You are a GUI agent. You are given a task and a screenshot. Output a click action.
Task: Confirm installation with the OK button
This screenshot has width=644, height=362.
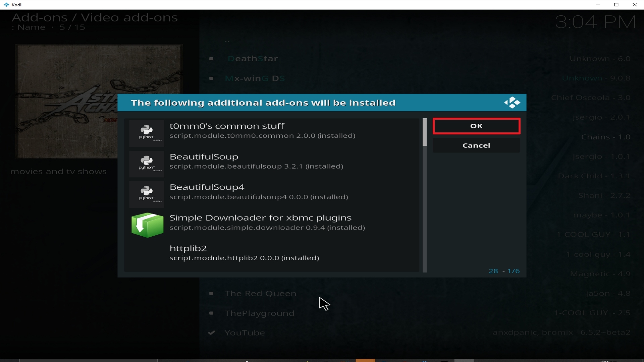tap(476, 126)
